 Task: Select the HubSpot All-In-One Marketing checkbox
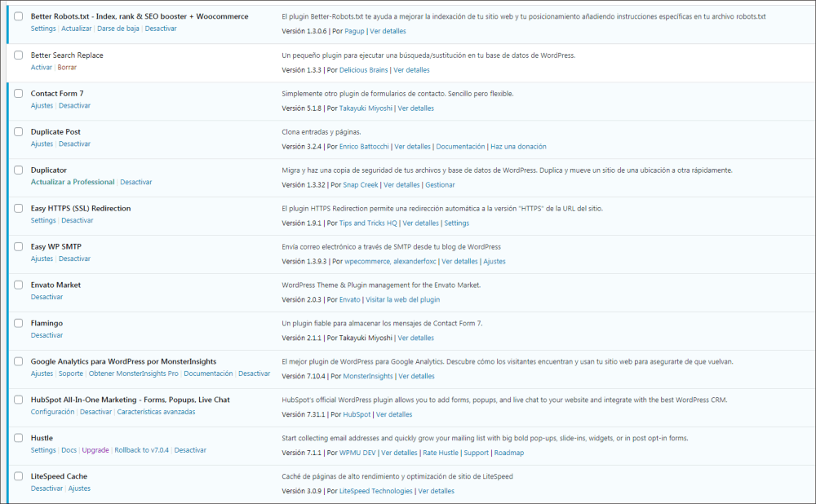pyautogui.click(x=18, y=400)
